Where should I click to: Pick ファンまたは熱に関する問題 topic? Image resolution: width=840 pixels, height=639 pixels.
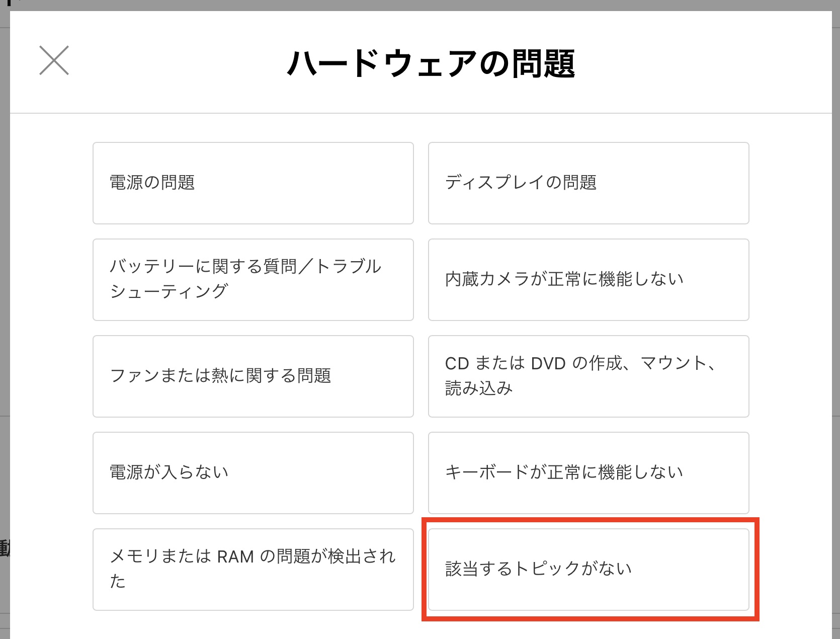tap(253, 376)
